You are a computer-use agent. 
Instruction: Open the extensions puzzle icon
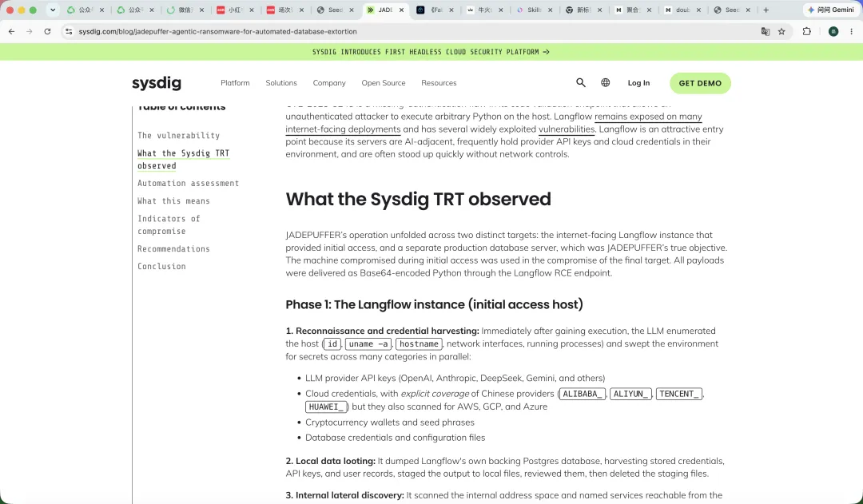[x=807, y=31]
